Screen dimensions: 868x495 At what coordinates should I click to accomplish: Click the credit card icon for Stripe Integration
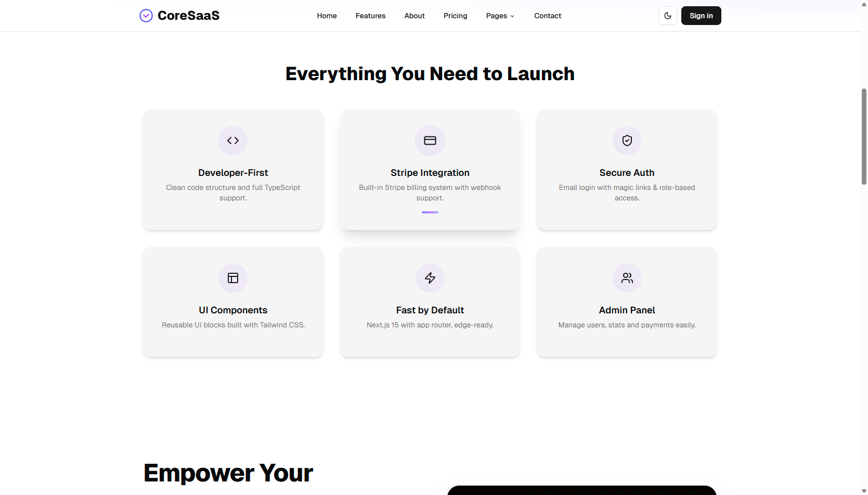coord(430,141)
